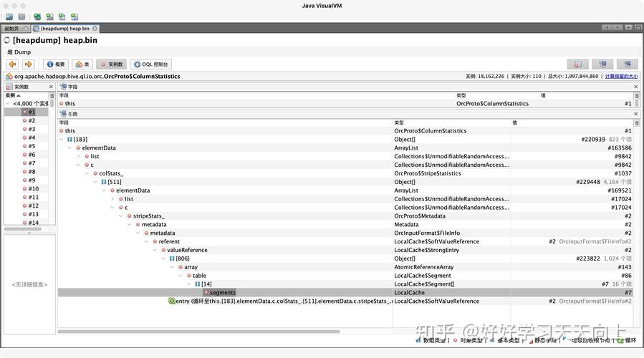Image resolution: width=644 pixels, height=358 pixels.
Task: Click the middle of three toggle buttons at right
Action: click(x=602, y=64)
